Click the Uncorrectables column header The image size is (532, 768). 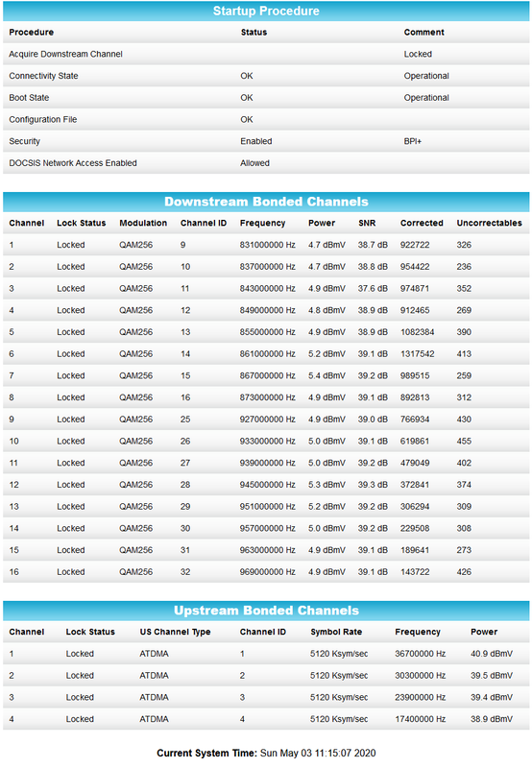[490, 223]
